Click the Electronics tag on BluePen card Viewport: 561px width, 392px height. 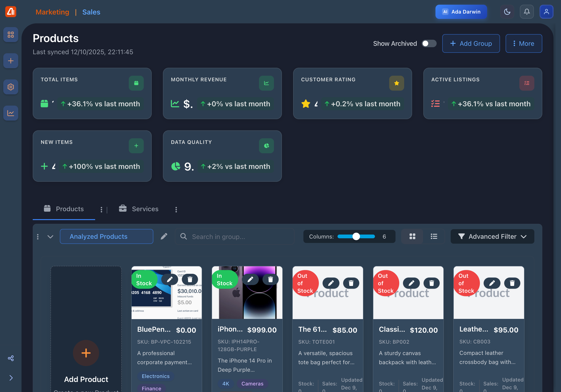tap(156, 376)
